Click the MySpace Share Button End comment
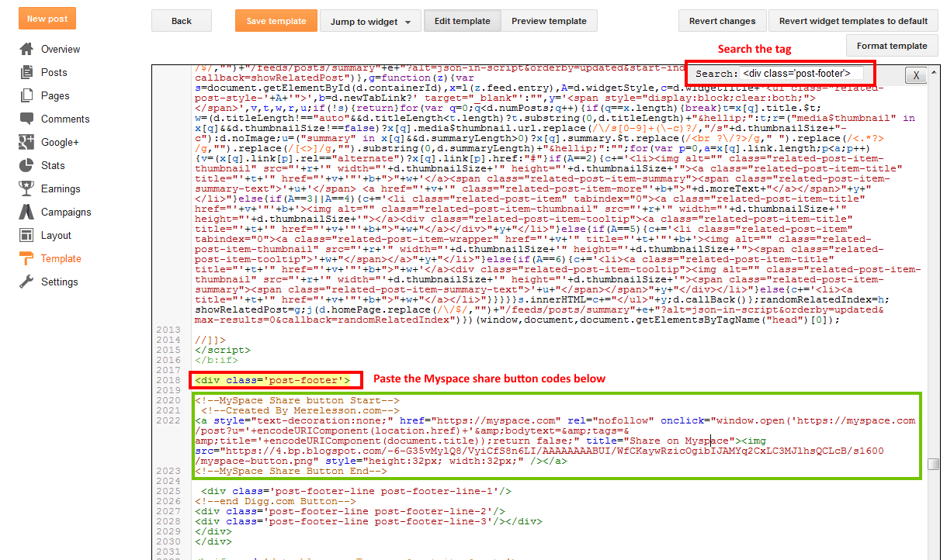This screenshot has height=560, width=947. (x=291, y=471)
